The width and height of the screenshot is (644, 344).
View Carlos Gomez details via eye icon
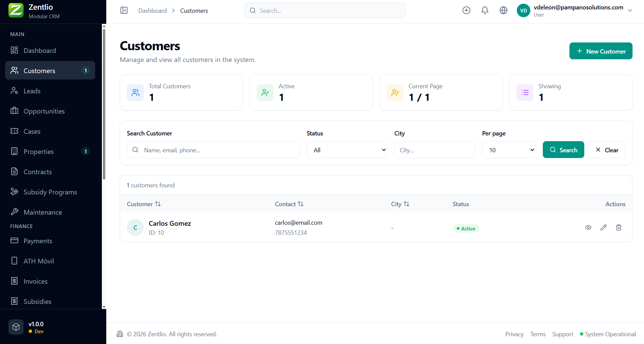pyautogui.click(x=588, y=227)
